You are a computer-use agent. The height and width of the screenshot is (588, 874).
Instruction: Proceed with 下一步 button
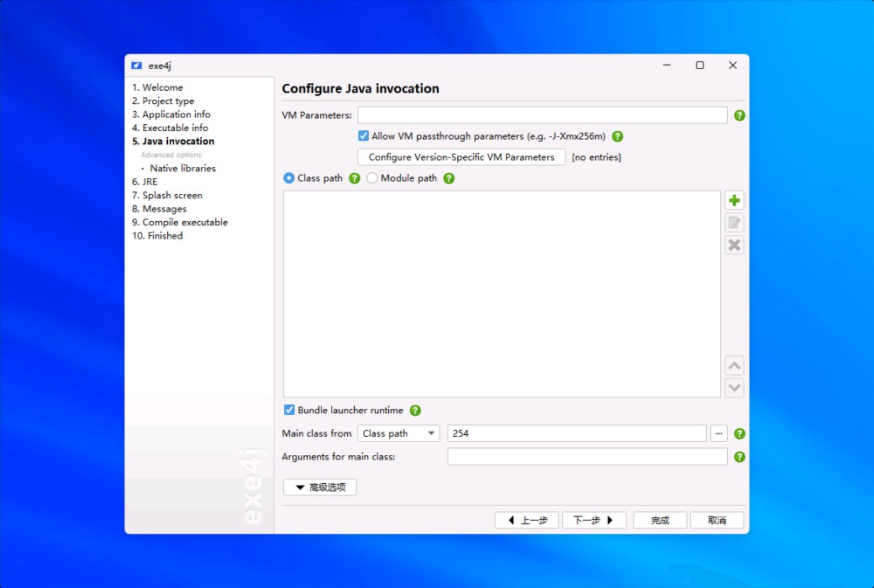(x=594, y=520)
